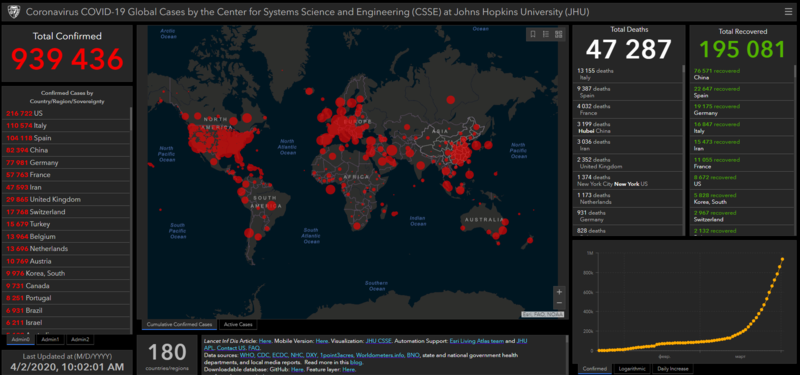Select Switzerland in confirmed cases list

[66, 212]
